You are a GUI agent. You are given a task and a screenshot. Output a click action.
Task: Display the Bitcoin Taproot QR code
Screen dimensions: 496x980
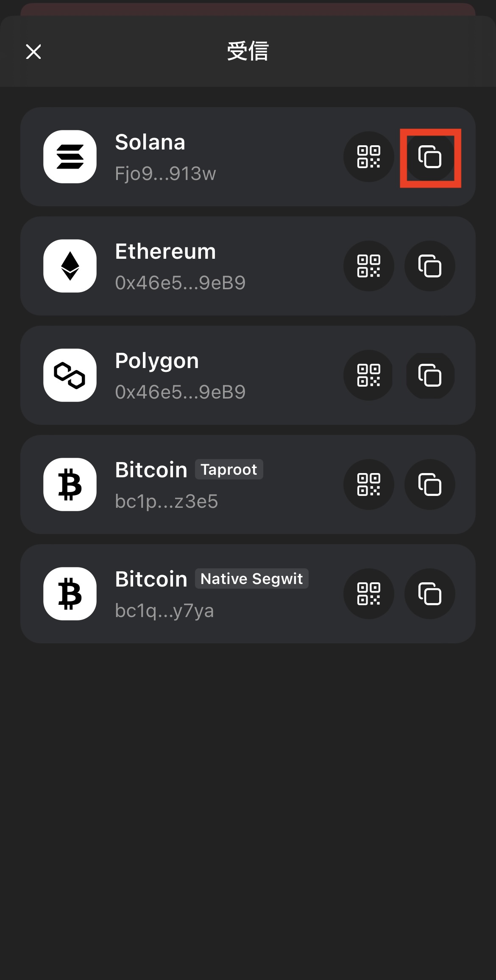[368, 484]
